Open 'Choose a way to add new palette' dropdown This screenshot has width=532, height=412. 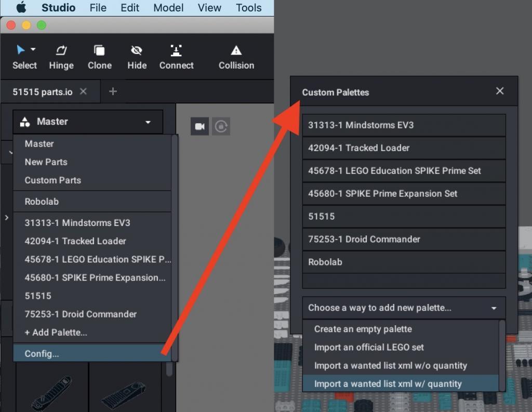(x=404, y=308)
